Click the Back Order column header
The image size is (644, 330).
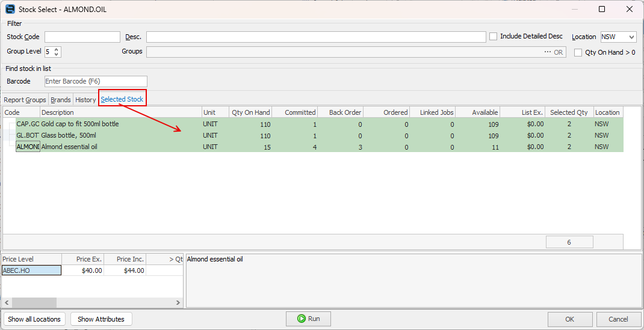[341, 112]
